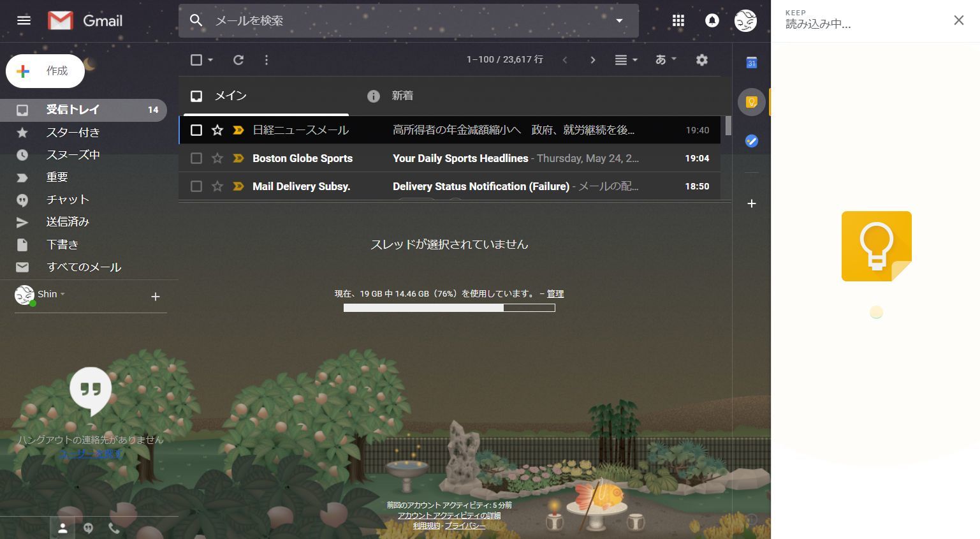Check the Boston Globe Sports checkbox

coord(196,158)
